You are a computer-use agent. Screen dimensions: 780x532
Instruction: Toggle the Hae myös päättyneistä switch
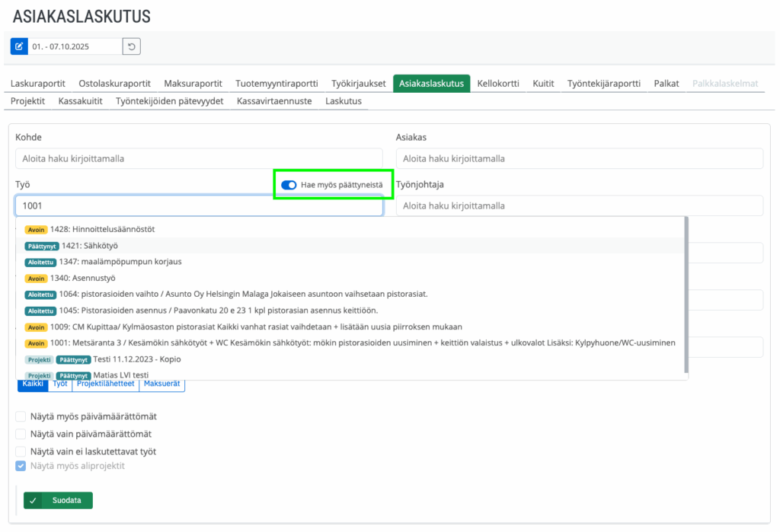pyautogui.click(x=289, y=185)
